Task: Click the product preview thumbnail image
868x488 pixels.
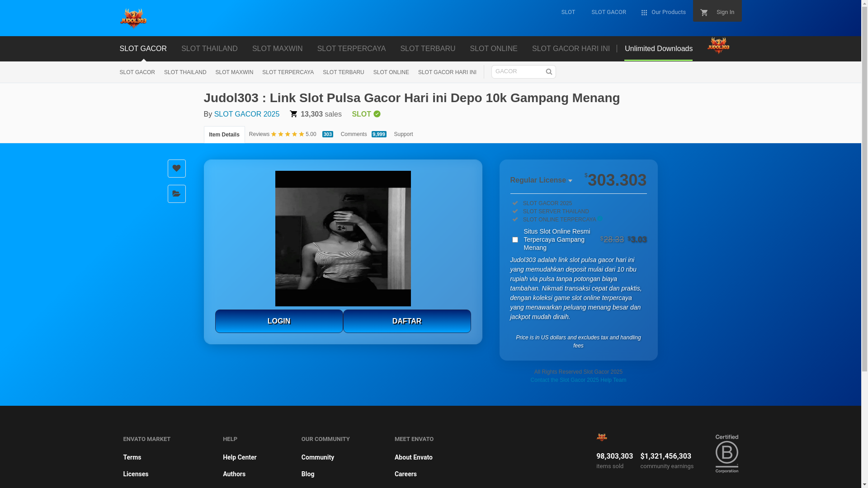Action: pyautogui.click(x=343, y=239)
